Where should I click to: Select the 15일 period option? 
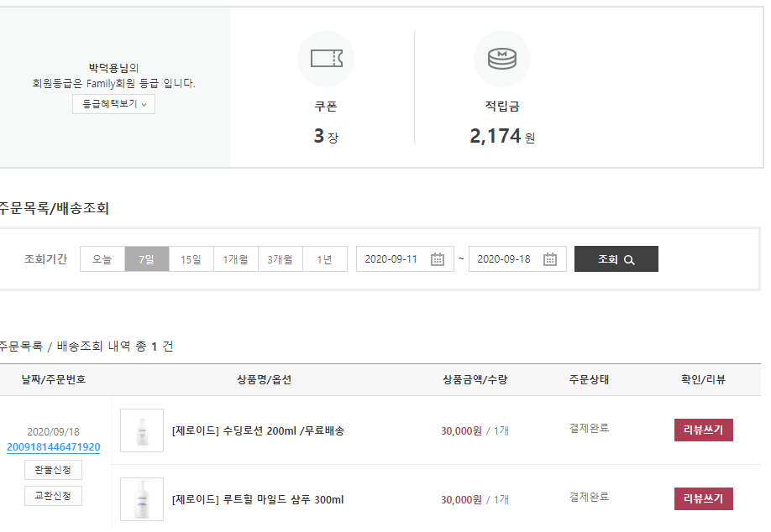pos(191,259)
